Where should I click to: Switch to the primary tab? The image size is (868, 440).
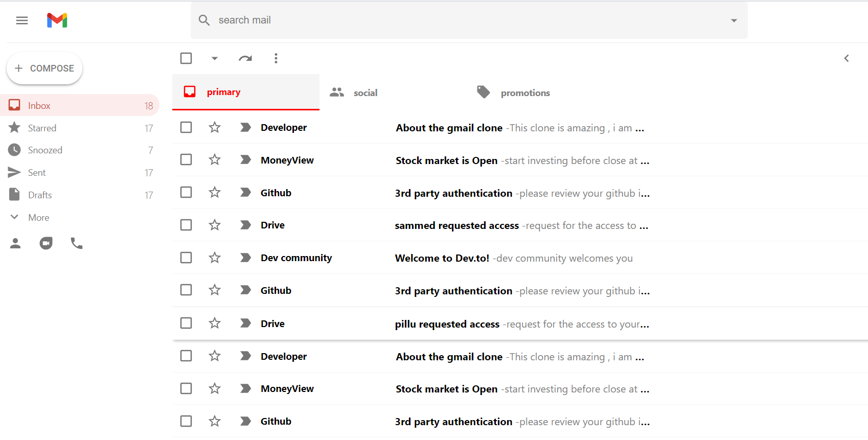246,92
